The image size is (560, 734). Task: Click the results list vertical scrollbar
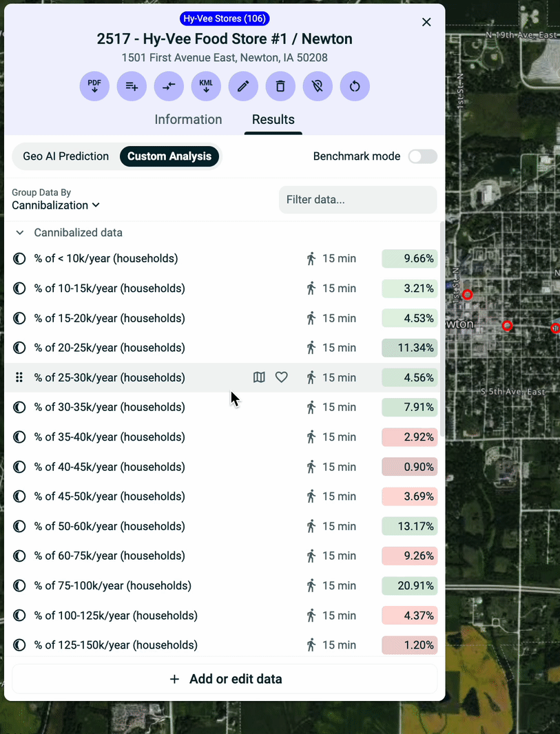(x=442, y=330)
